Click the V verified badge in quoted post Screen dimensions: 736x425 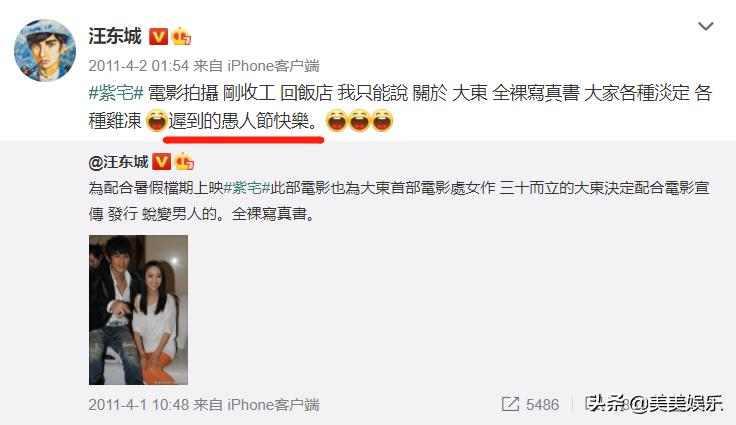click(x=162, y=162)
